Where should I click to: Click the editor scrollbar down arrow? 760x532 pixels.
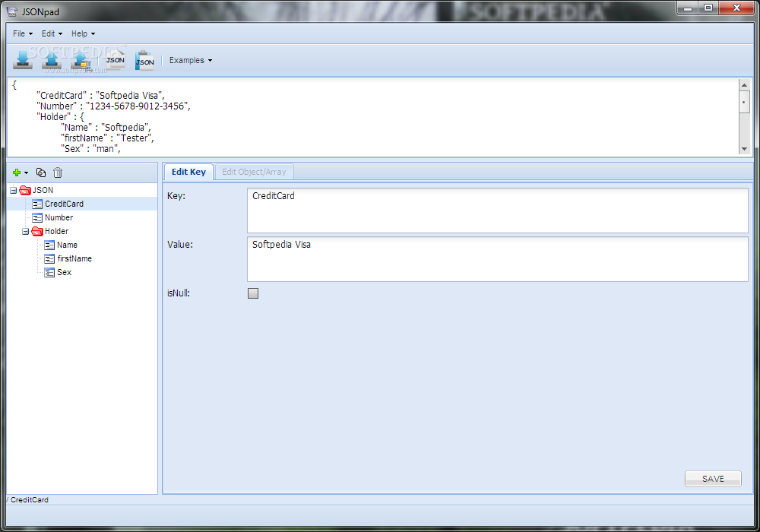click(x=744, y=149)
